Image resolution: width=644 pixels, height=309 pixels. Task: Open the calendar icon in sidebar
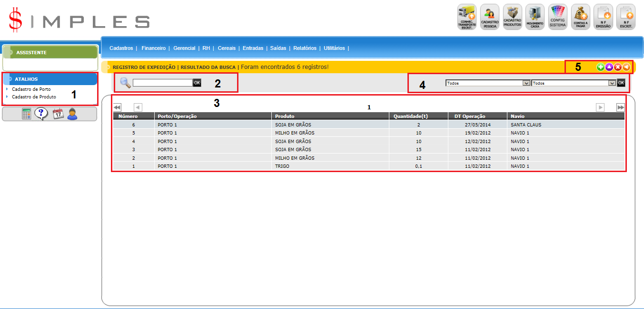(58, 114)
